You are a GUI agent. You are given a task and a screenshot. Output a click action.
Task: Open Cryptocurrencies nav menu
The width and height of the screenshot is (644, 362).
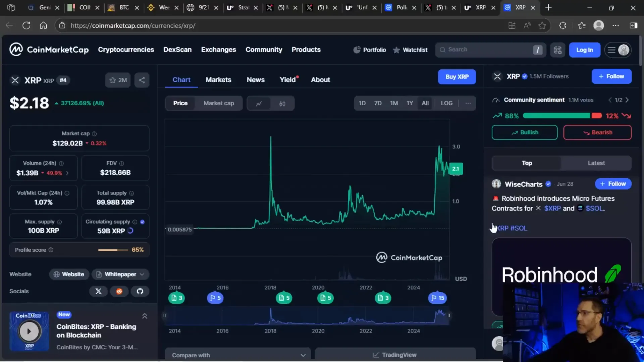[126, 50]
